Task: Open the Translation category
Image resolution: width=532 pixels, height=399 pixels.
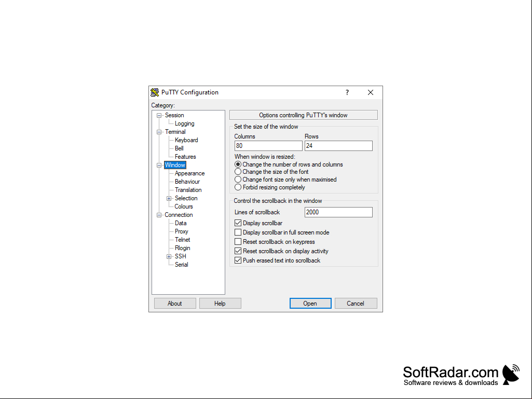Action: point(188,190)
